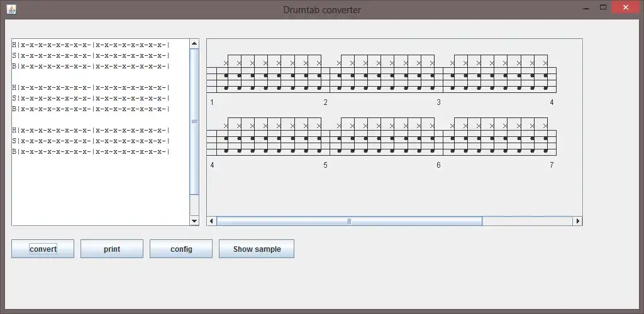644x314 pixels.
Task: Click the Show sample button
Action: point(257,249)
